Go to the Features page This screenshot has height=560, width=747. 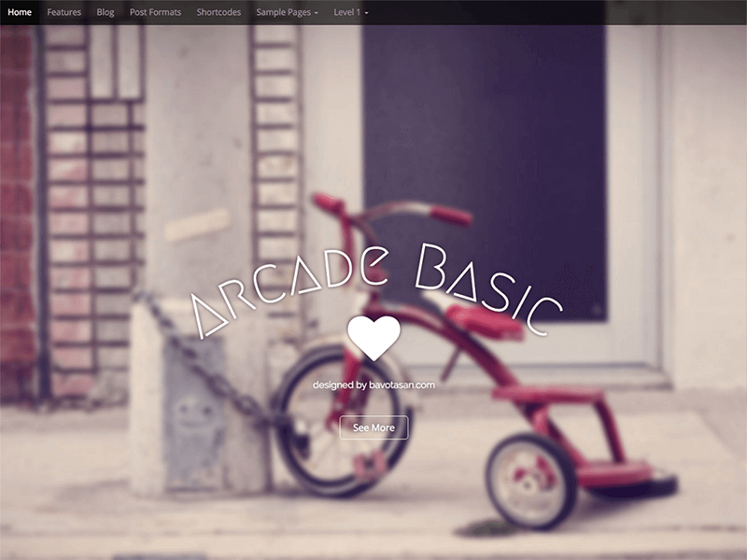(63, 12)
